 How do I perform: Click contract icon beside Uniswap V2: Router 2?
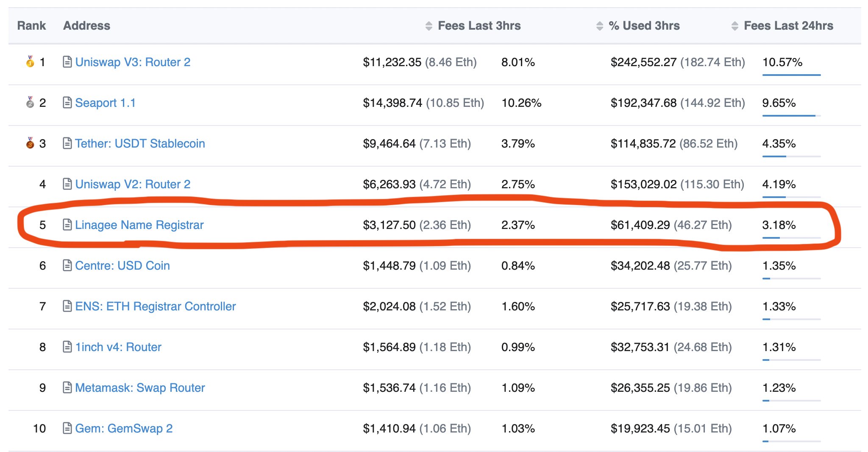(x=67, y=184)
